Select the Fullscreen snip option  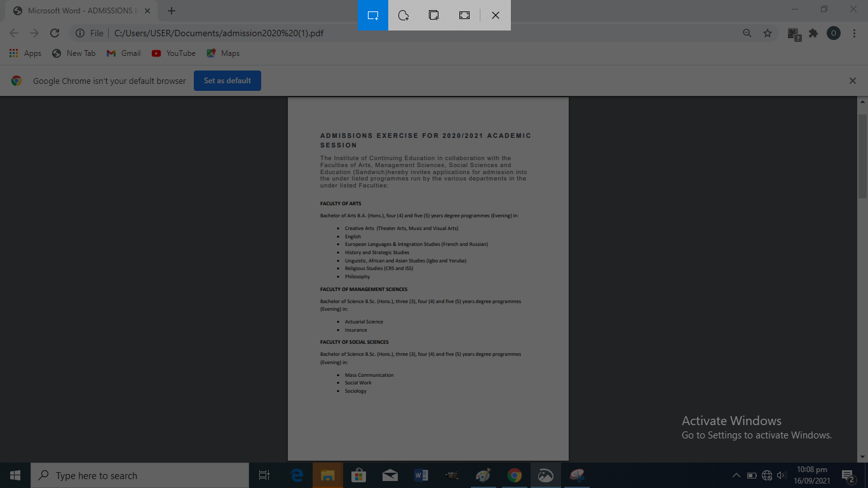pos(464,15)
